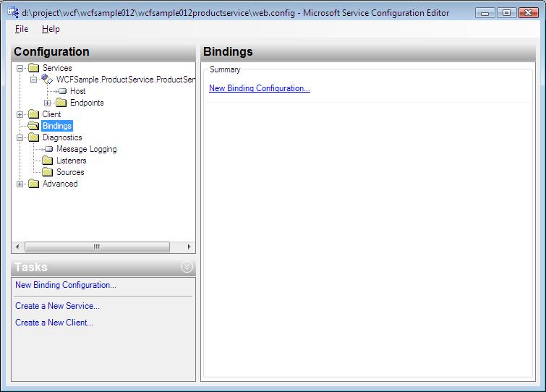Open the File menu
This screenshot has width=546, height=392.
pyautogui.click(x=22, y=29)
